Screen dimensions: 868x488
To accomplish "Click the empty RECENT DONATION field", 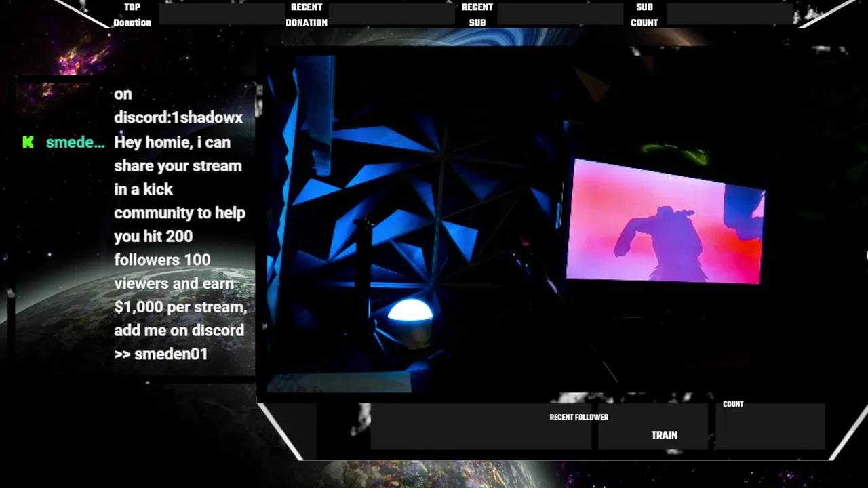I will (x=391, y=14).
